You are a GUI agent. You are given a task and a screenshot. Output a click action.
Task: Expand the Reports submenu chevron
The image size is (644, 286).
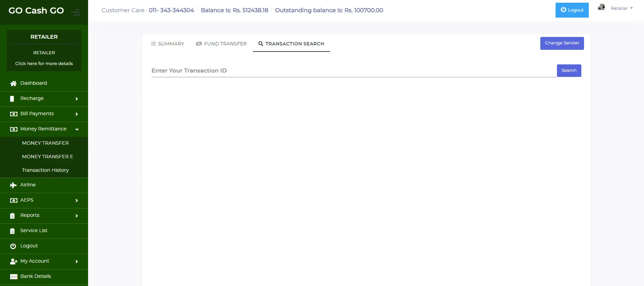pyautogui.click(x=77, y=216)
